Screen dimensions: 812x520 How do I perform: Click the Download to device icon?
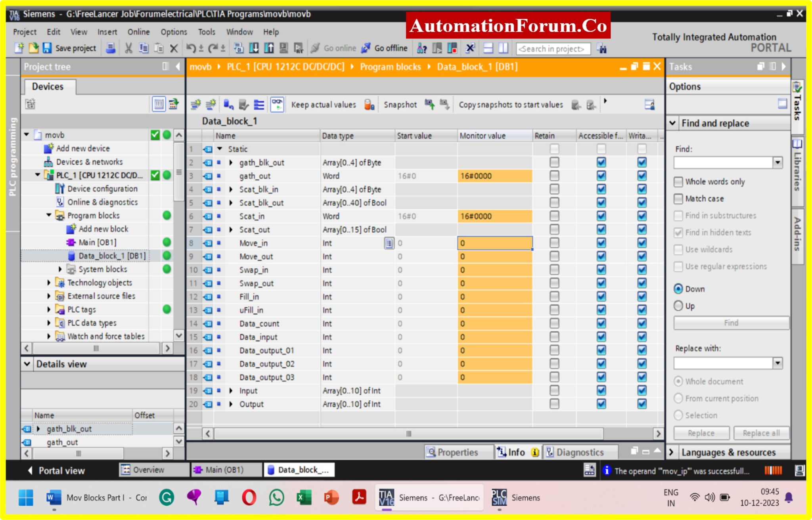click(x=253, y=48)
